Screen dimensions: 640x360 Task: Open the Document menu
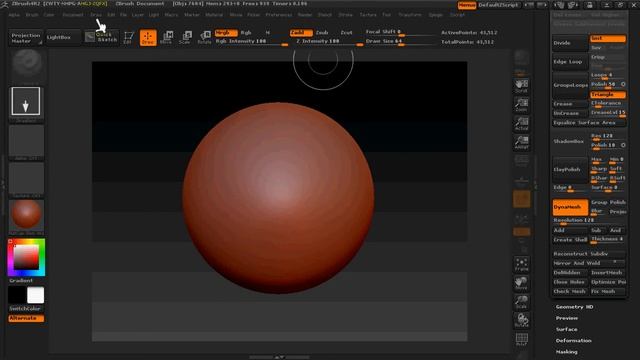coord(73,15)
